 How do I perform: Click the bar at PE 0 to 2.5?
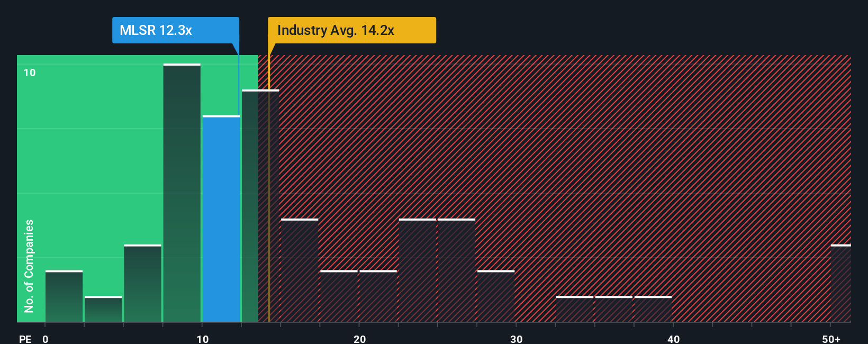click(64, 296)
